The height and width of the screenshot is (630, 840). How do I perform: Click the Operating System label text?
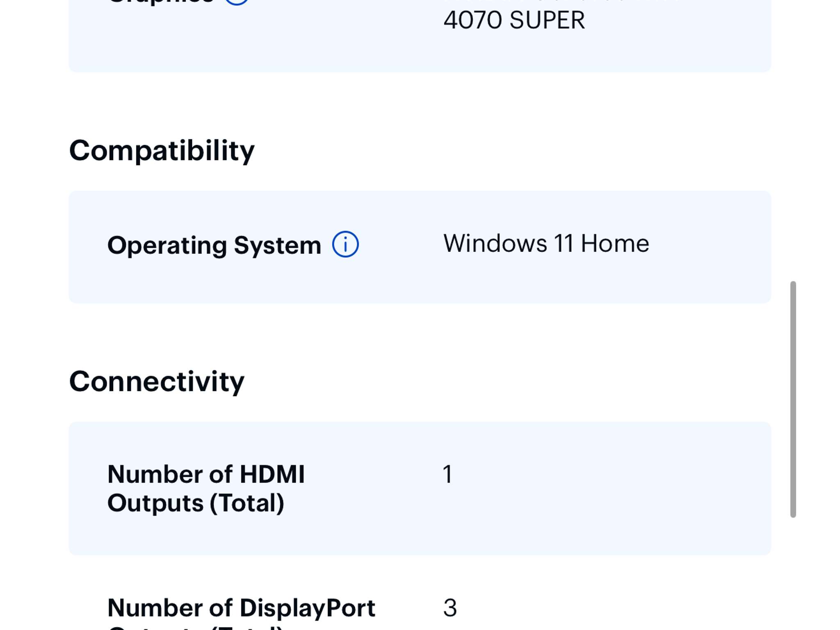(x=214, y=245)
